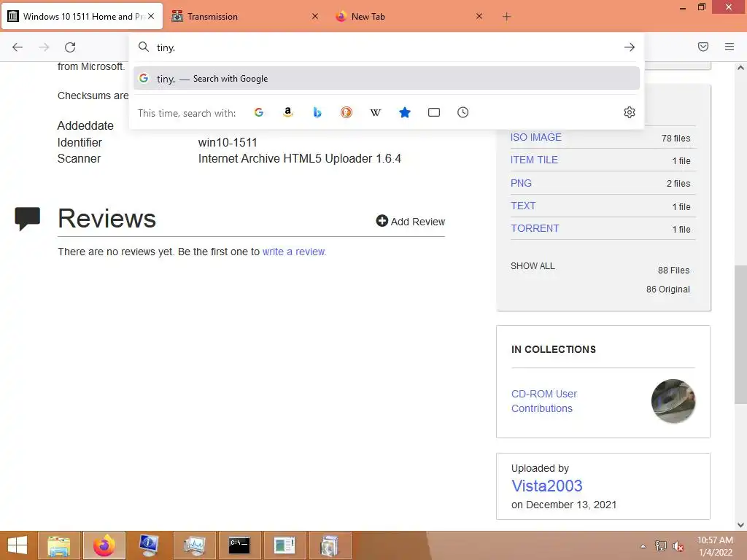
Task: Click the 'on December 13, 2021' text
Action: [564, 505]
